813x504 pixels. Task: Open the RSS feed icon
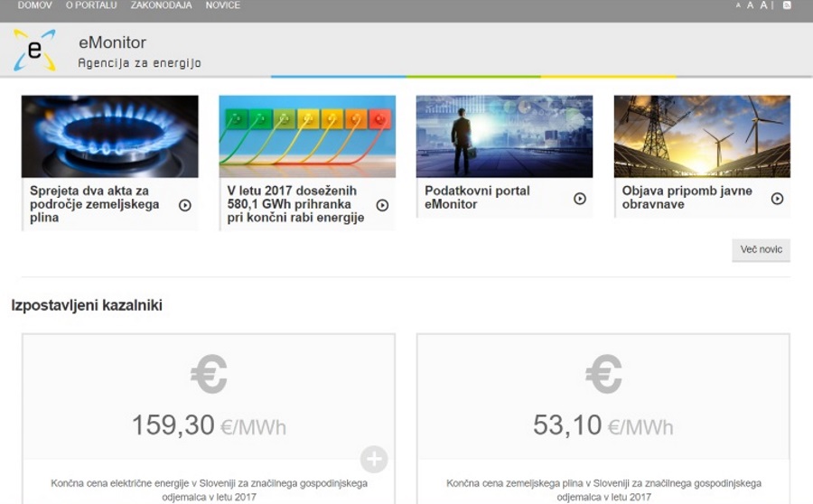(x=787, y=5)
